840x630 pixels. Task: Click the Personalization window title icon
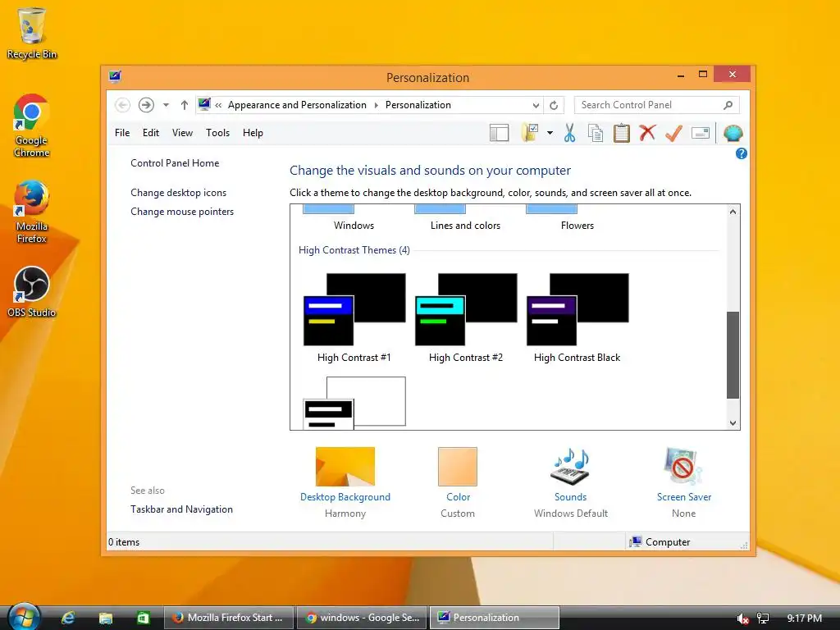tap(115, 76)
